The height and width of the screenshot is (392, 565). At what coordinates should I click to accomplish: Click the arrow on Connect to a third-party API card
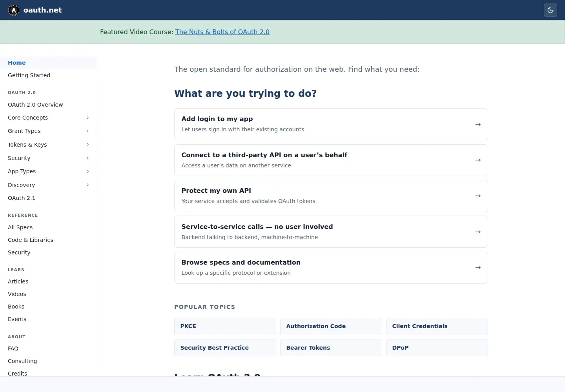point(478,160)
